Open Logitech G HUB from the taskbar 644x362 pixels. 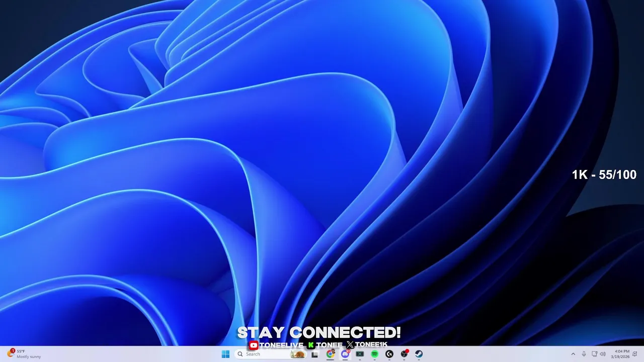click(389, 354)
